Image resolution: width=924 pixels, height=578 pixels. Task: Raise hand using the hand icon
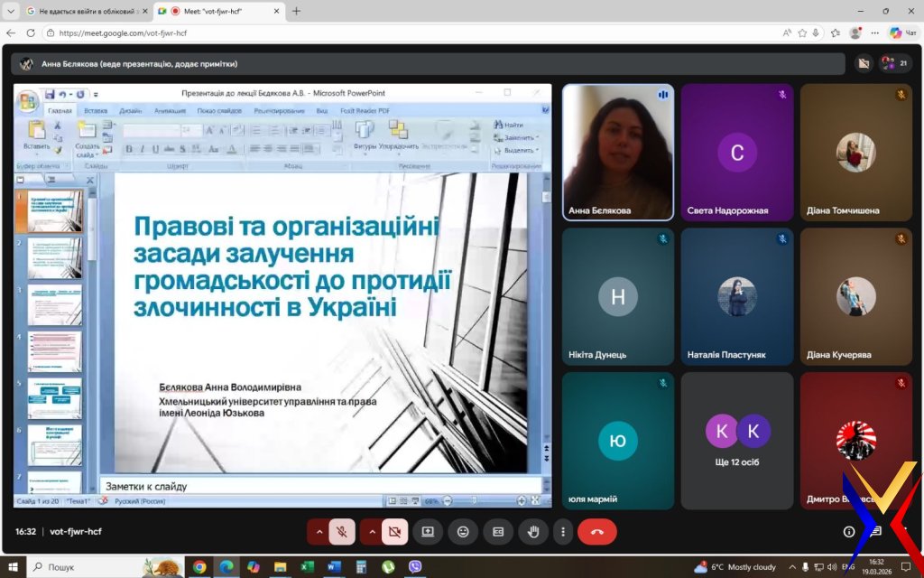(532, 532)
